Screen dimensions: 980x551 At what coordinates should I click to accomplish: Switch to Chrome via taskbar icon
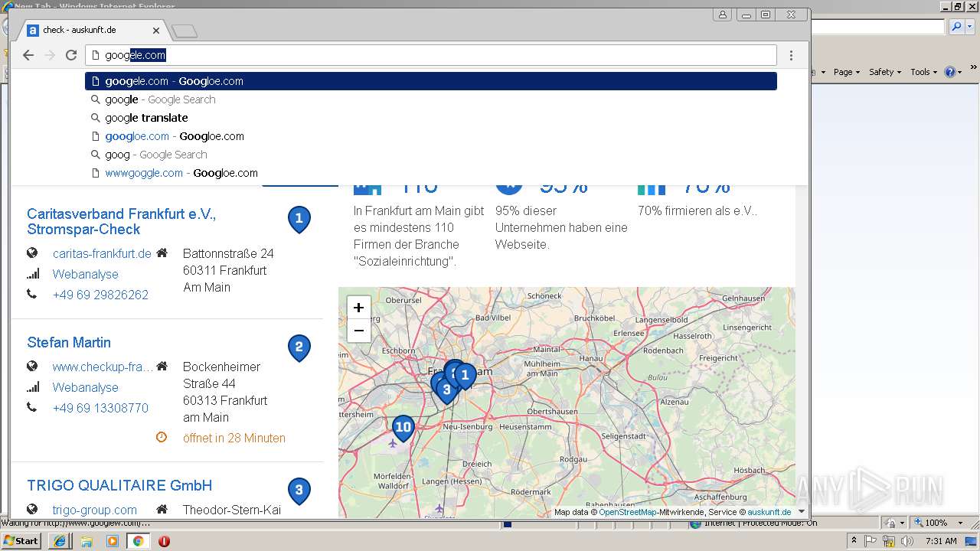click(138, 541)
